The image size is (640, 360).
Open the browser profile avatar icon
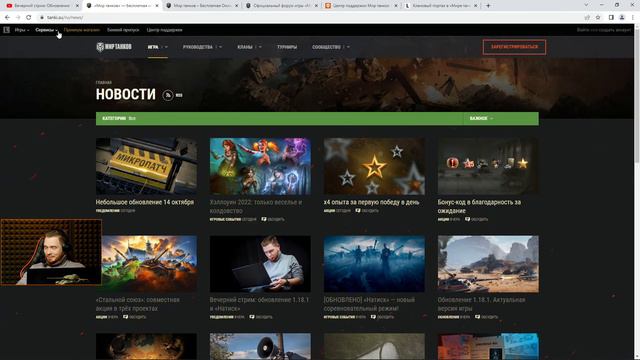click(x=622, y=17)
